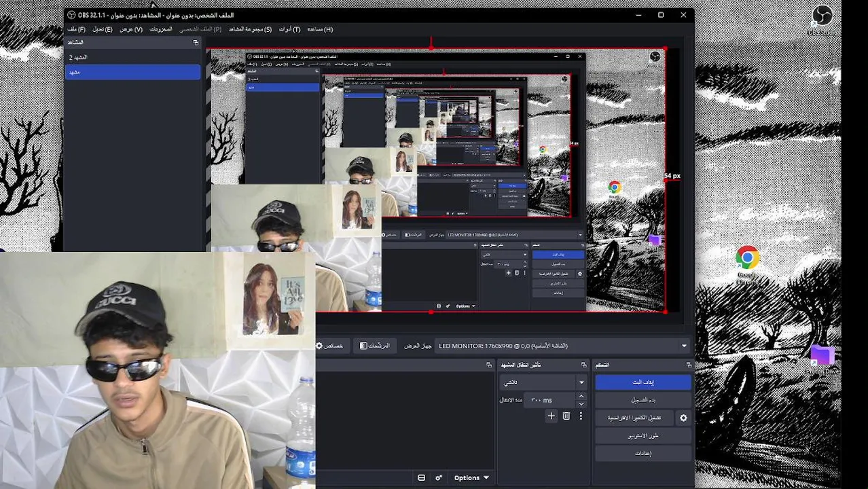Increase transition duration with the up arrow

click(581, 397)
